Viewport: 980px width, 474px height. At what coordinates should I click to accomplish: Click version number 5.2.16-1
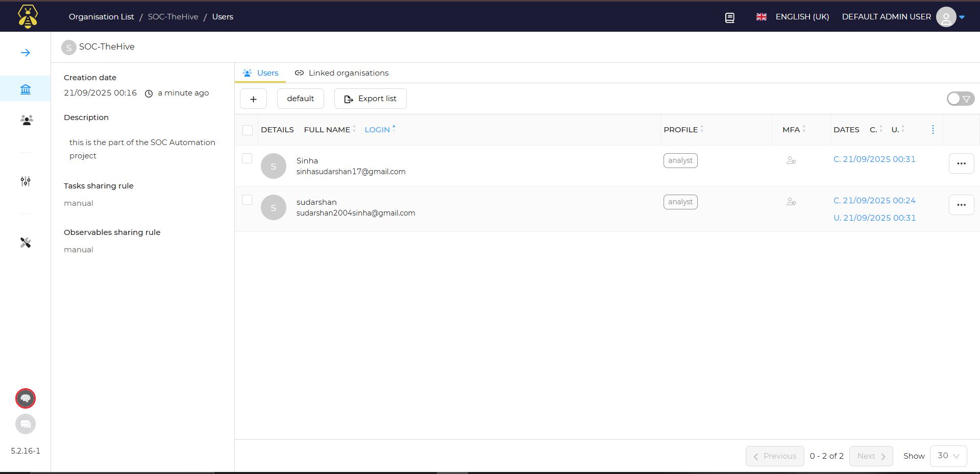pyautogui.click(x=26, y=451)
